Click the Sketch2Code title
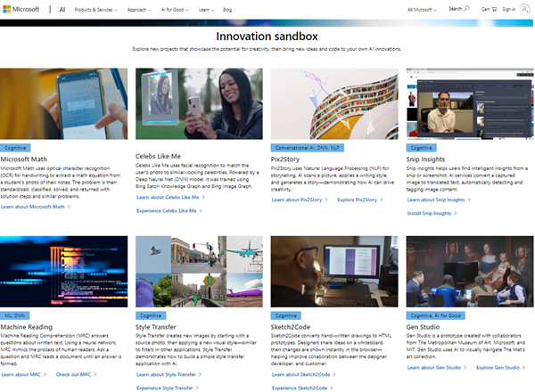The height and width of the screenshot is (392, 535). coord(291,327)
